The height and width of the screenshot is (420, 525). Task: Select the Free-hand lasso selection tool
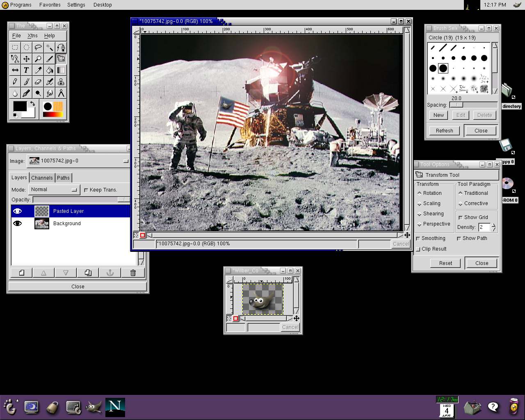[38, 47]
